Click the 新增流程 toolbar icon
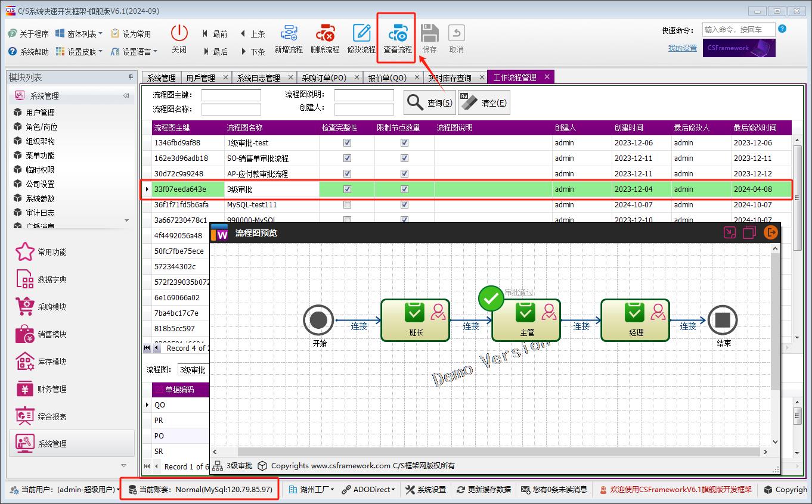This screenshot has height=504, width=812. pos(289,35)
